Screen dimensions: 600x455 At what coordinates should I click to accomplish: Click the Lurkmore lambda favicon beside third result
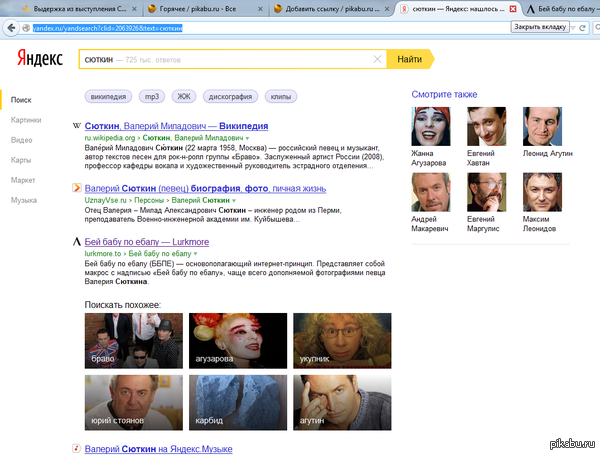click(x=77, y=241)
